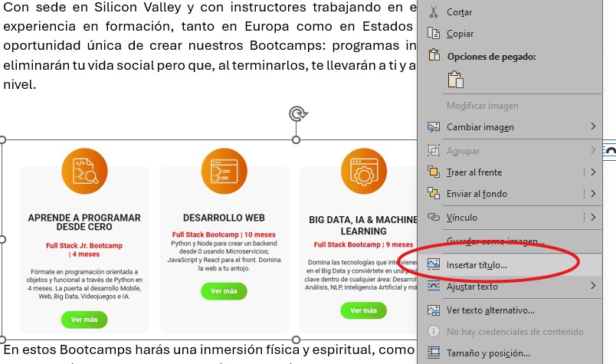Click the rotate handle above the image
Screen dimensions: 616x364
click(298, 114)
